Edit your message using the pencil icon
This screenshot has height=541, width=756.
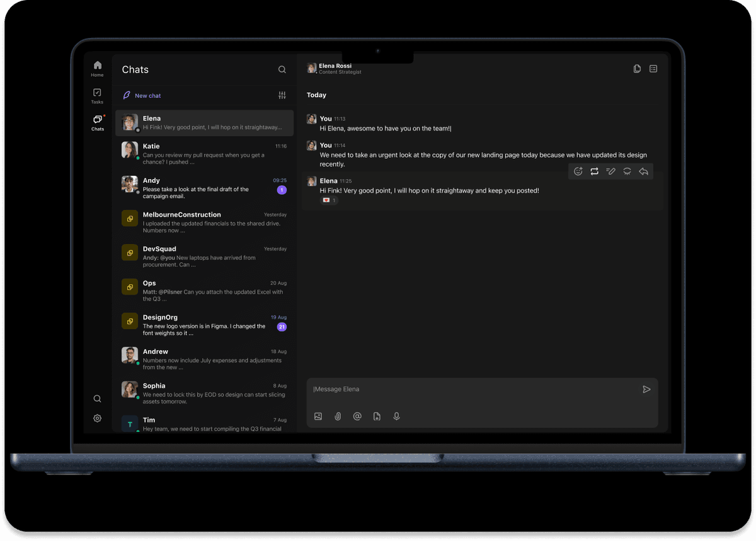coord(610,171)
